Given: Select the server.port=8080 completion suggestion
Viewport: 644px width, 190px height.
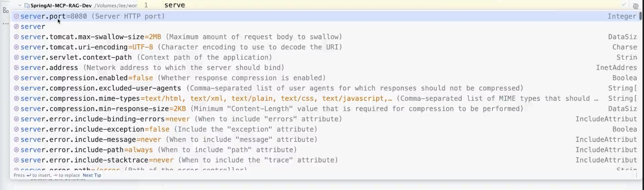Looking at the screenshot, I should 93,16.
